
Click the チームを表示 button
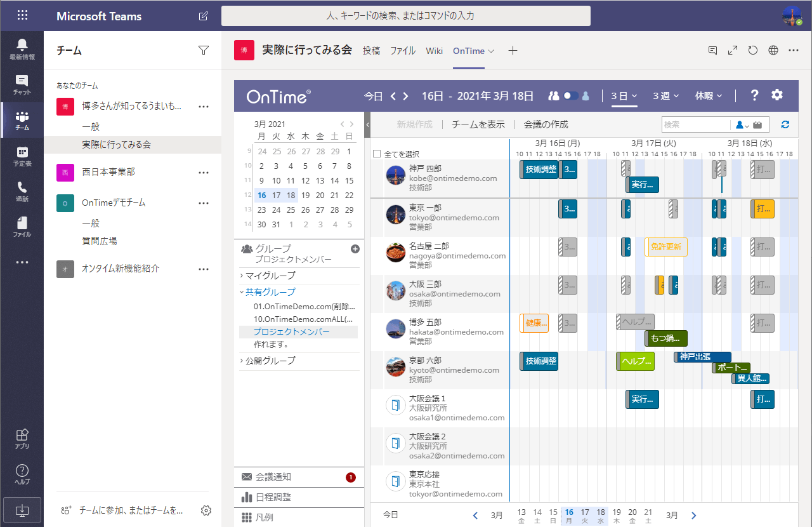tap(478, 124)
